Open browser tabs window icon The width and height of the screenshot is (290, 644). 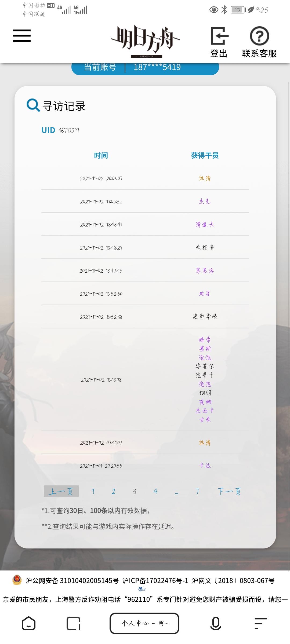tap(74, 623)
